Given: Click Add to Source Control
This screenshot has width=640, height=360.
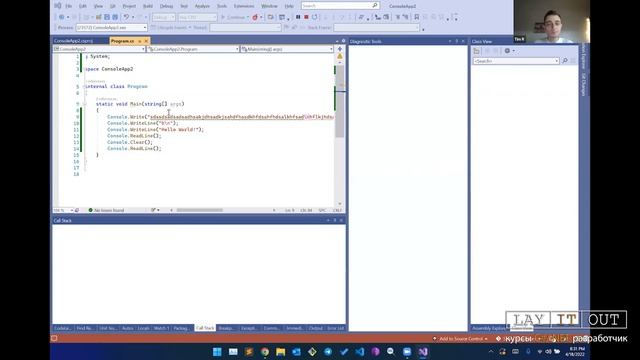Looking at the screenshot, I should pyautogui.click(x=460, y=339).
